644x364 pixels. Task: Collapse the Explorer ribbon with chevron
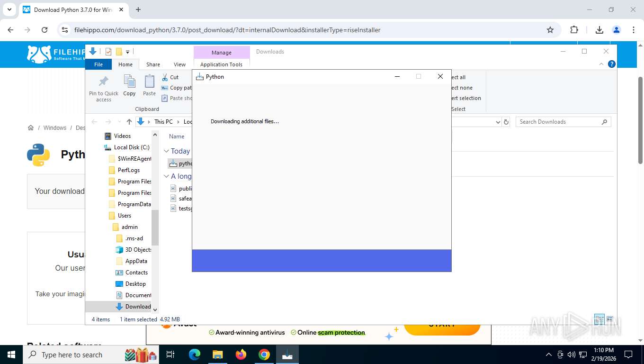602,64
